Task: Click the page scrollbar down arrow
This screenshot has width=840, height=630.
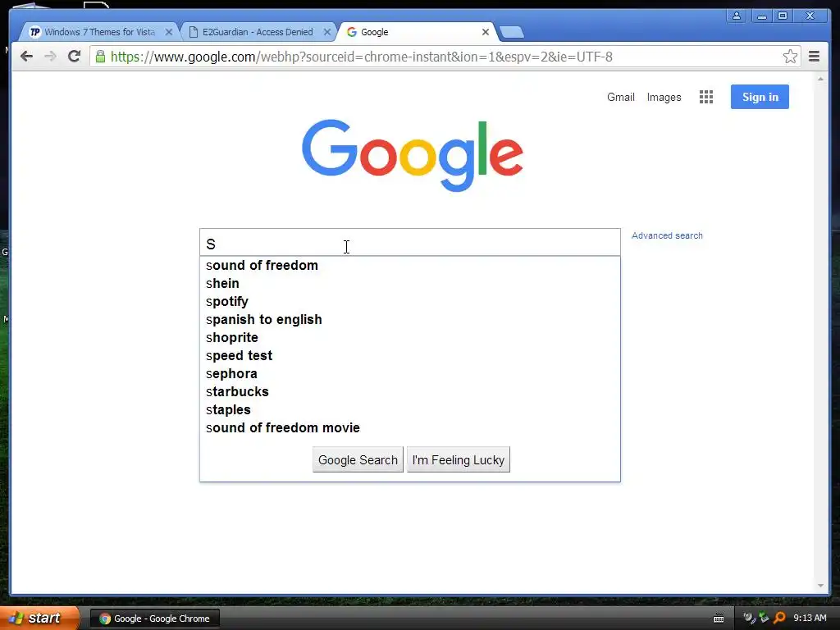Action: (x=820, y=586)
